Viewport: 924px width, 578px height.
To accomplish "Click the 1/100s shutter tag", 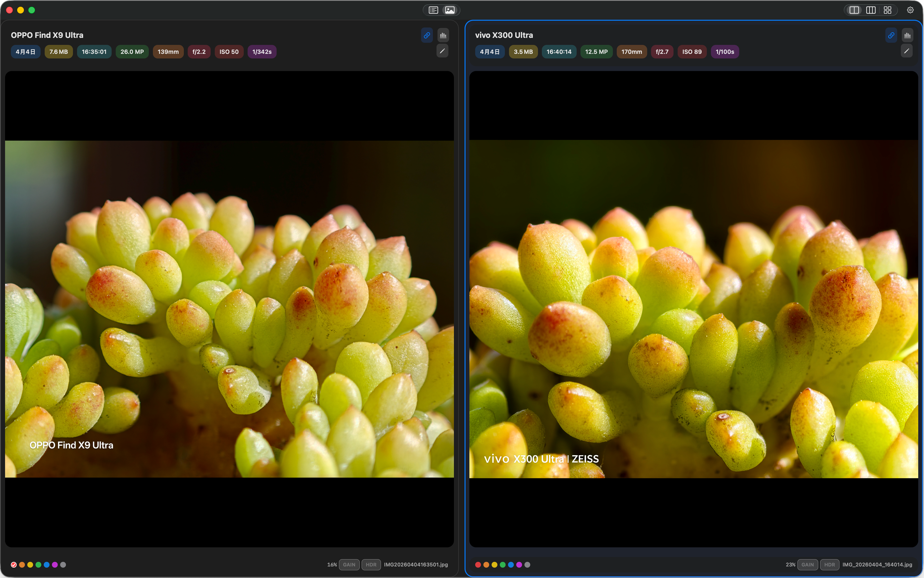I will (725, 52).
